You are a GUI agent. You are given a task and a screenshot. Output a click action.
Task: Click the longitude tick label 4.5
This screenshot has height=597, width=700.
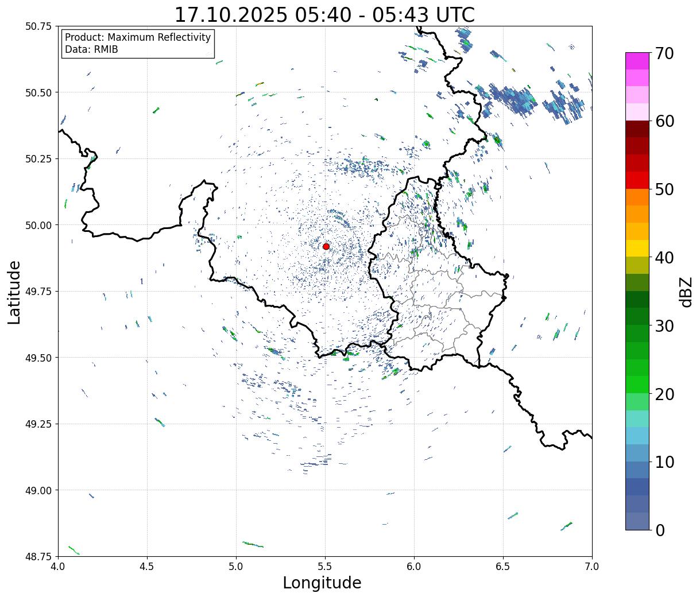[147, 567]
